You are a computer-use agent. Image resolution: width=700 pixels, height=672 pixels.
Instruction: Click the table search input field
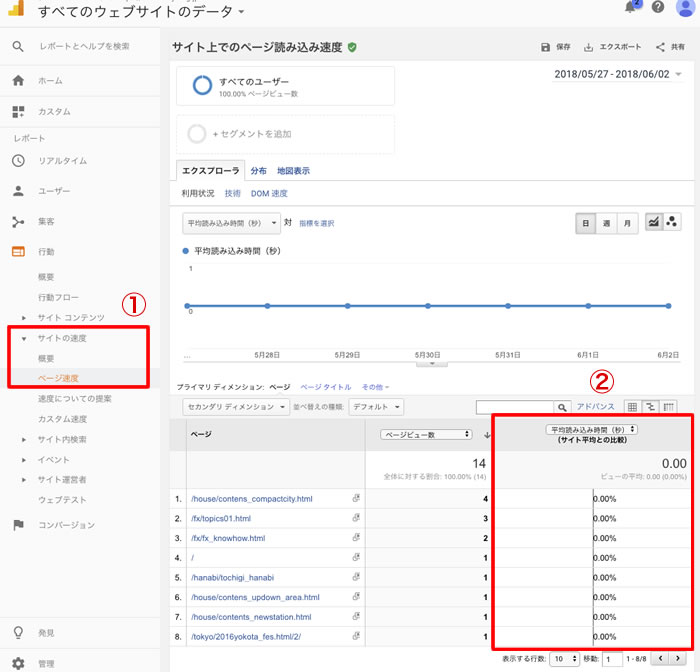[514, 407]
